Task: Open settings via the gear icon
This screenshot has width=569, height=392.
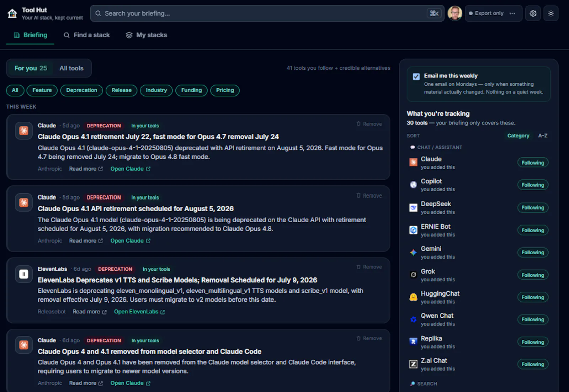Action: [x=533, y=14]
